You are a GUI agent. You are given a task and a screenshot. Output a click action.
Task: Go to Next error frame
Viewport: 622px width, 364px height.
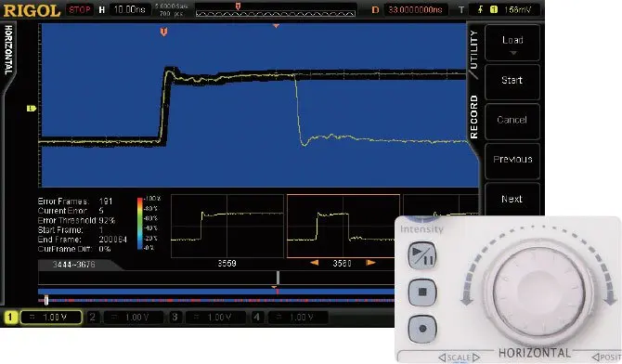(x=512, y=199)
